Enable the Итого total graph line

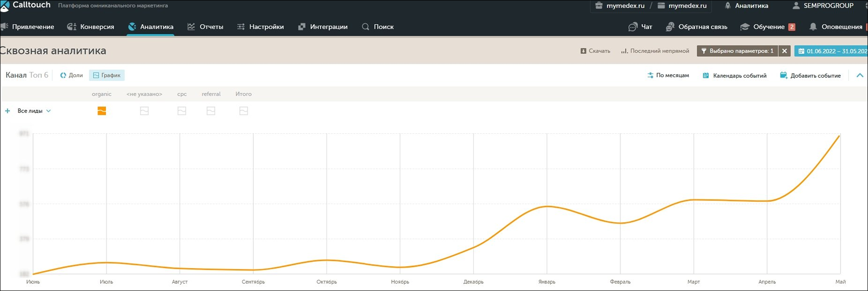[x=243, y=111]
